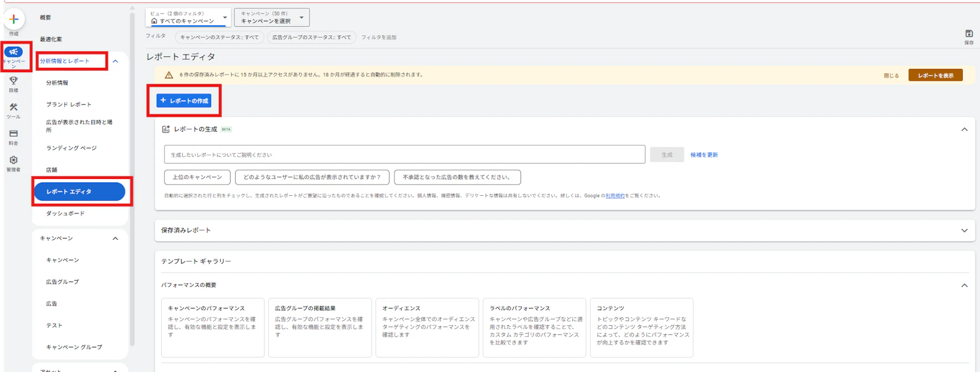
Task: Open 広告グループの掲載結果 template card
Action: pyautogui.click(x=320, y=328)
